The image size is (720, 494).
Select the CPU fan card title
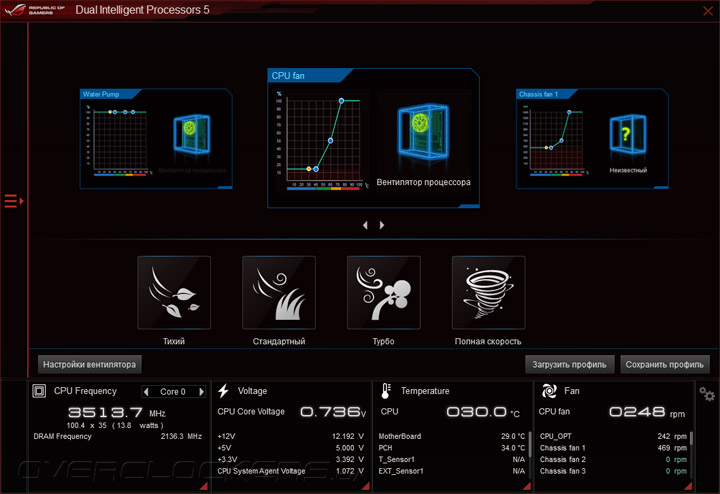[x=288, y=76]
